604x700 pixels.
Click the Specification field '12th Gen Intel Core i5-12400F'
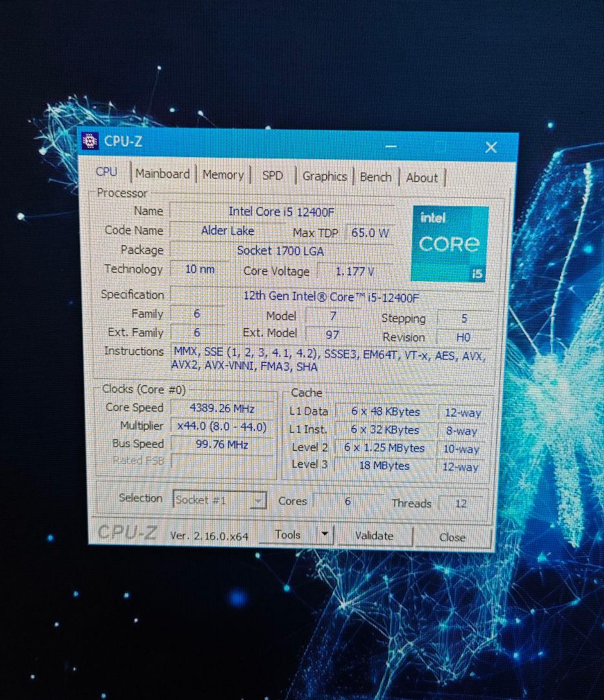(x=331, y=296)
